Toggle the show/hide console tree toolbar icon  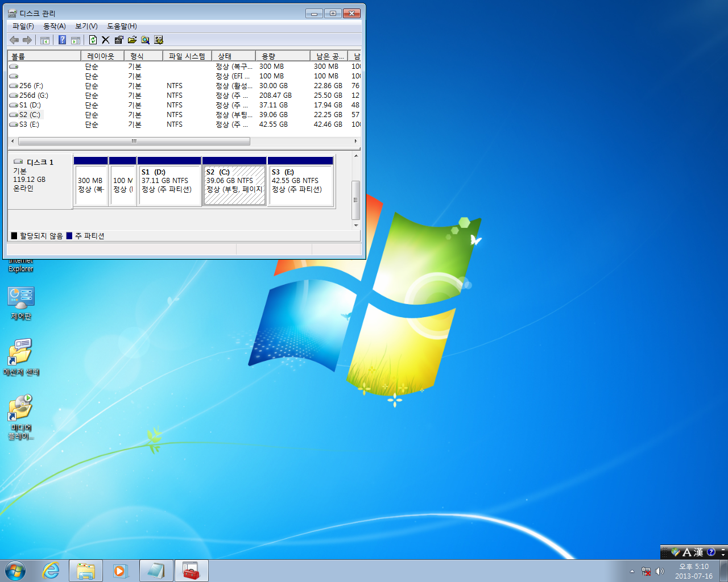click(x=45, y=40)
